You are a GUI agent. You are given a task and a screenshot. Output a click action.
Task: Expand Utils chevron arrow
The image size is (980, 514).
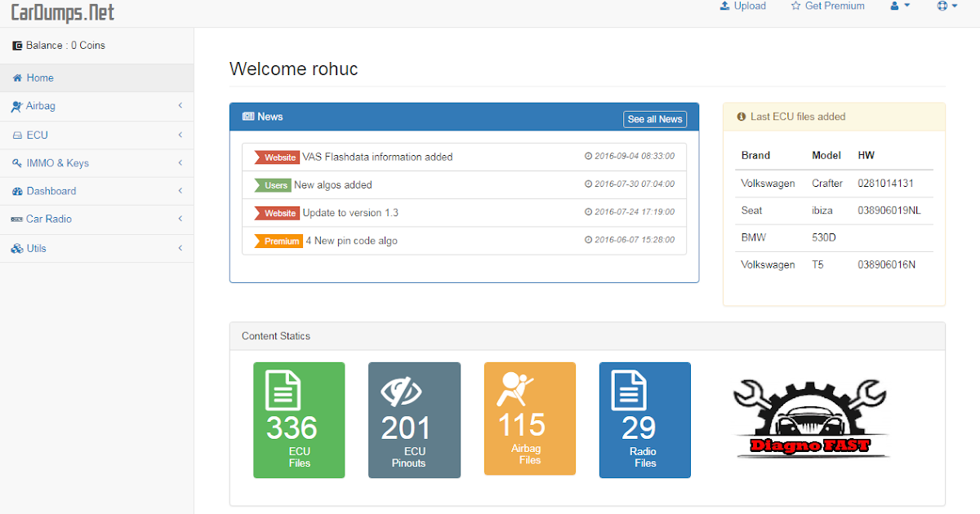coord(180,248)
